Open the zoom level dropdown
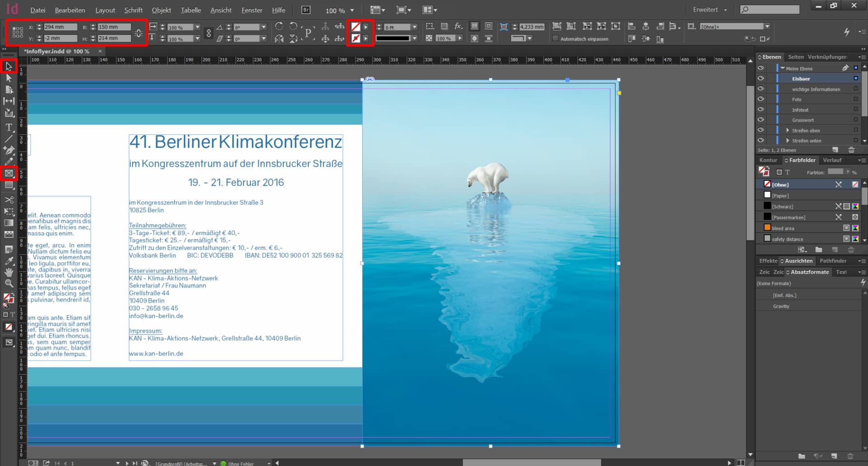This screenshot has height=466, width=868. (352, 10)
